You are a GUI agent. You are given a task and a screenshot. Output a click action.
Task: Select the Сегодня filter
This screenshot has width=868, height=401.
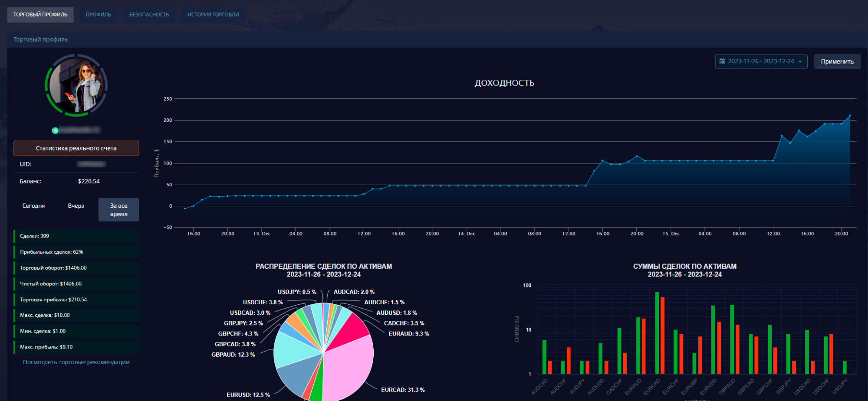(x=33, y=205)
